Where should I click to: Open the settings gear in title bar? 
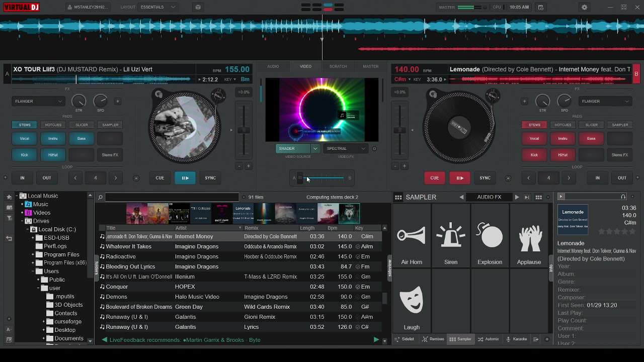coord(584,8)
